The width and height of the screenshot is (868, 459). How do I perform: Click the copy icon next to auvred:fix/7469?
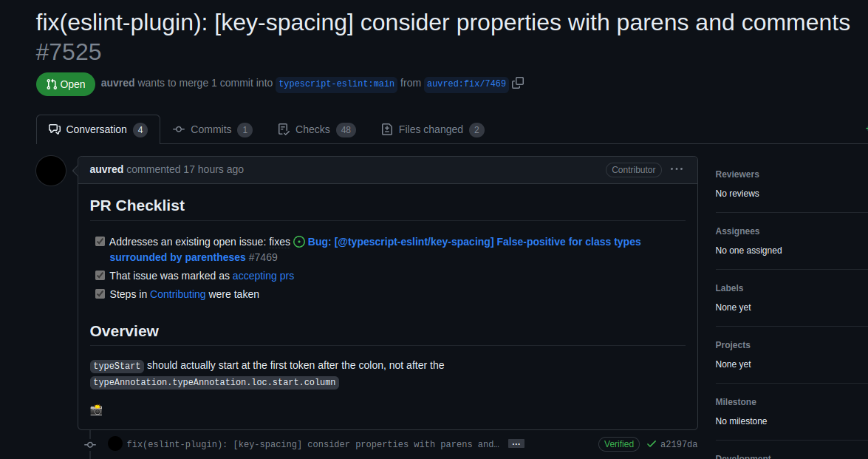[517, 83]
